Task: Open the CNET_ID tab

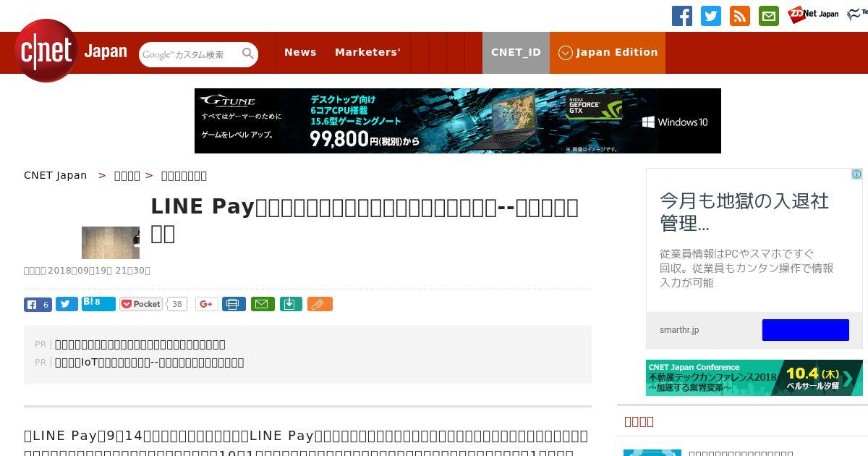Action: 516,52
